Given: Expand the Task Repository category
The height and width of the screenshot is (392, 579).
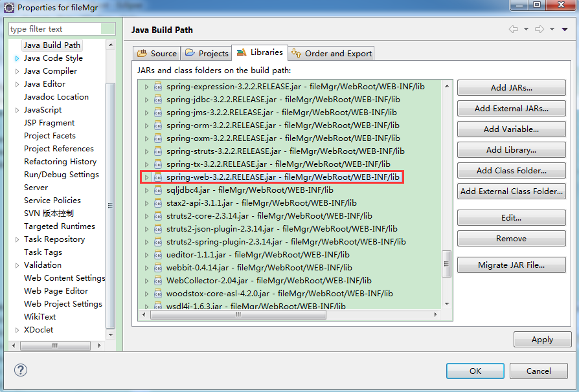Looking at the screenshot, I should point(17,240).
